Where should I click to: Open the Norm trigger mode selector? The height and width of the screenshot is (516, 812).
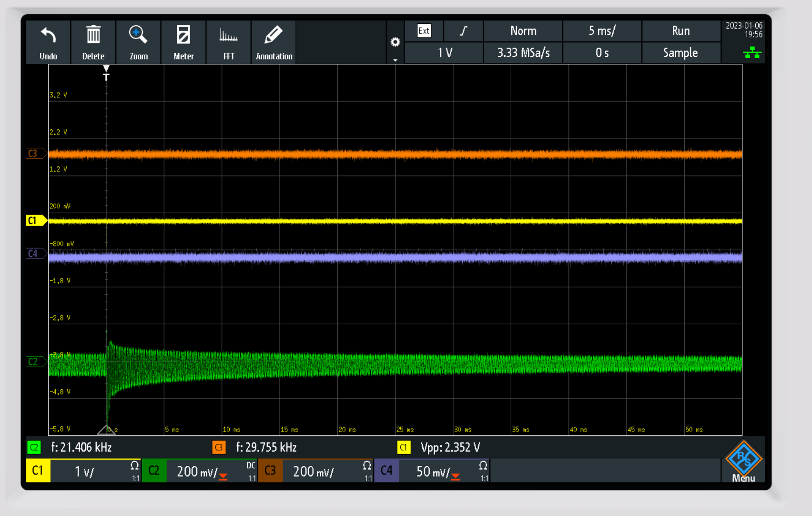coord(523,31)
